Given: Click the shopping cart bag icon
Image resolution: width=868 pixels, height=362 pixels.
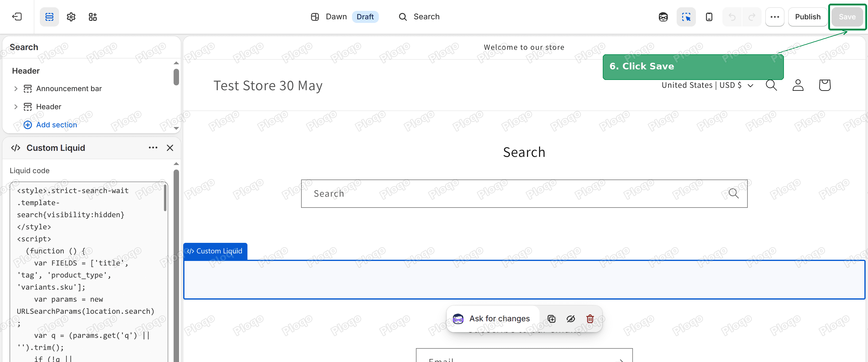Looking at the screenshot, I should coord(825,85).
